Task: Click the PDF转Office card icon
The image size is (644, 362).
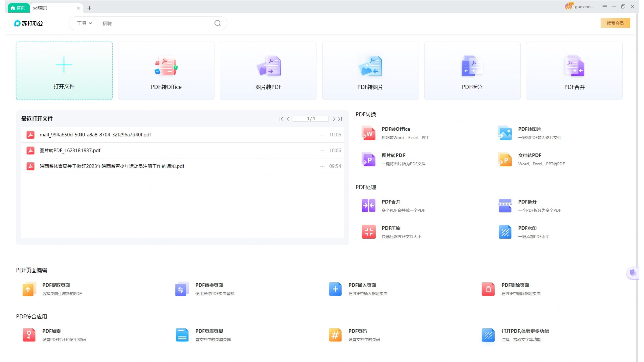Action: tap(166, 66)
